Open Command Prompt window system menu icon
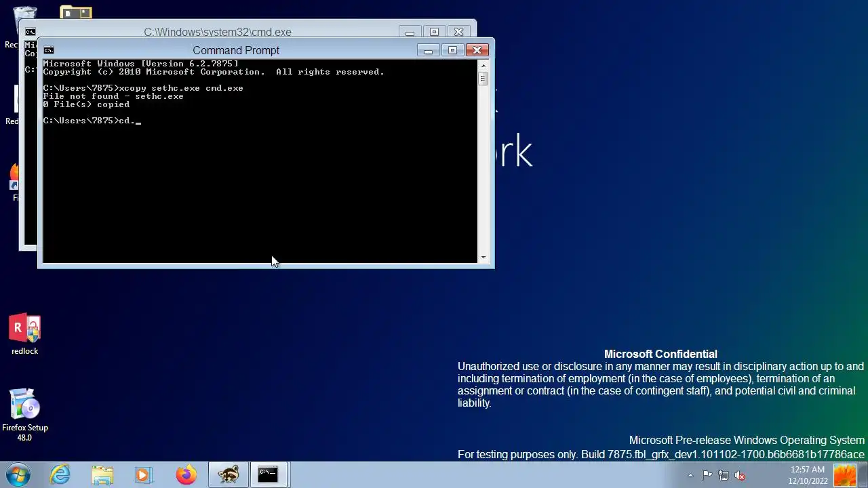The image size is (868, 488). click(x=48, y=50)
